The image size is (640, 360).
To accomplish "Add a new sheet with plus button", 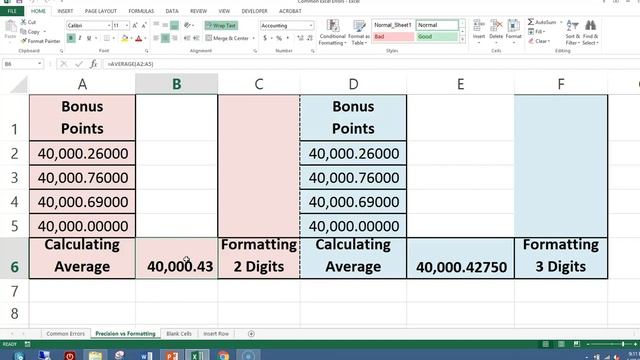I will (251, 334).
